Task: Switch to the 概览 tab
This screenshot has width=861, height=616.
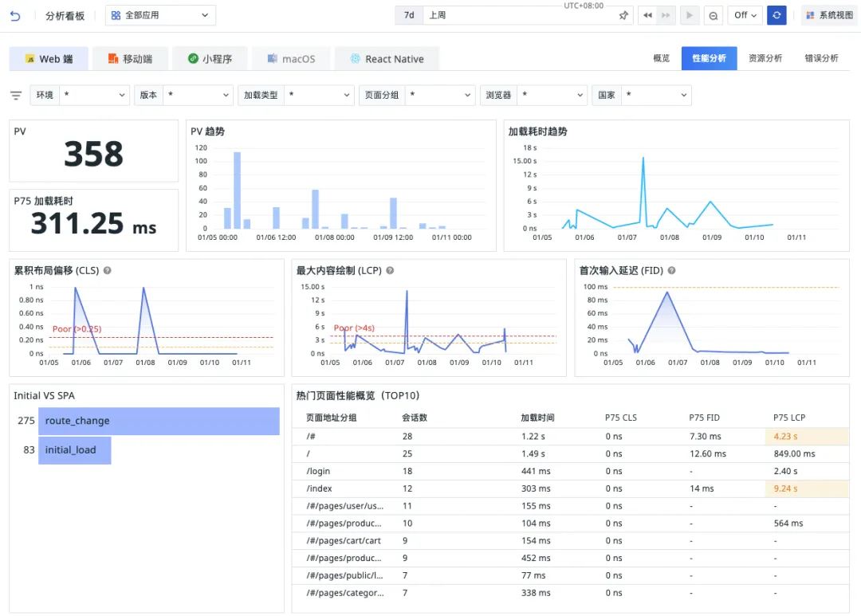Action: (x=661, y=57)
